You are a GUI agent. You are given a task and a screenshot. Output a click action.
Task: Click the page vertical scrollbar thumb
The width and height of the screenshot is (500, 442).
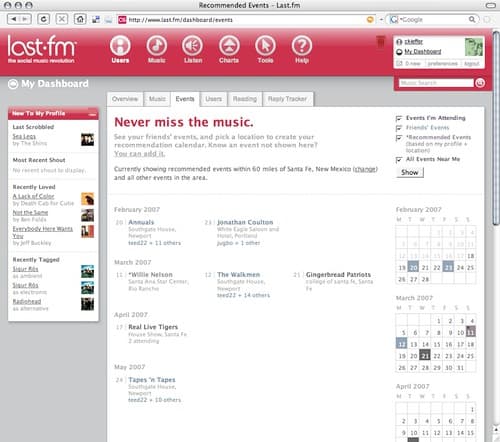pos(496,128)
